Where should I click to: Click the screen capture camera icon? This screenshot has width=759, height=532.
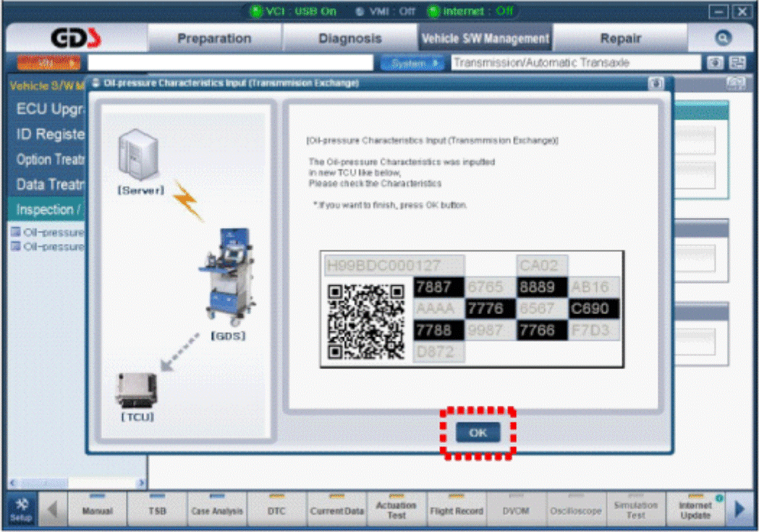(715, 63)
